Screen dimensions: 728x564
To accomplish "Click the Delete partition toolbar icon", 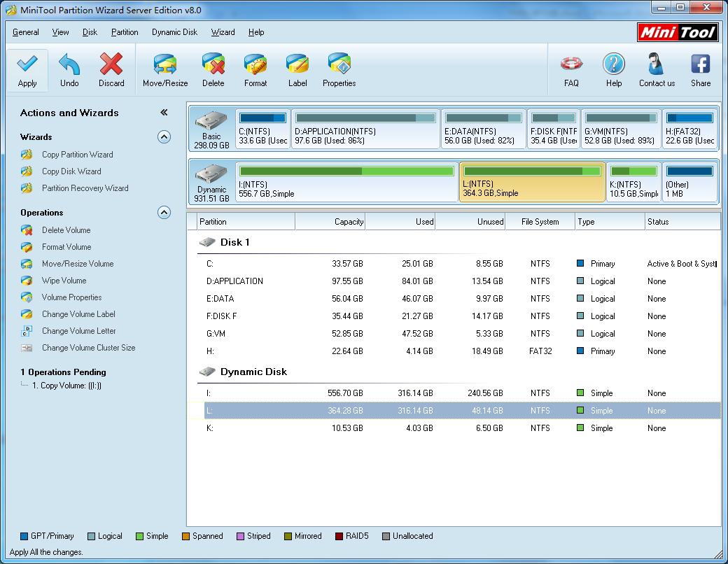I will (213, 64).
